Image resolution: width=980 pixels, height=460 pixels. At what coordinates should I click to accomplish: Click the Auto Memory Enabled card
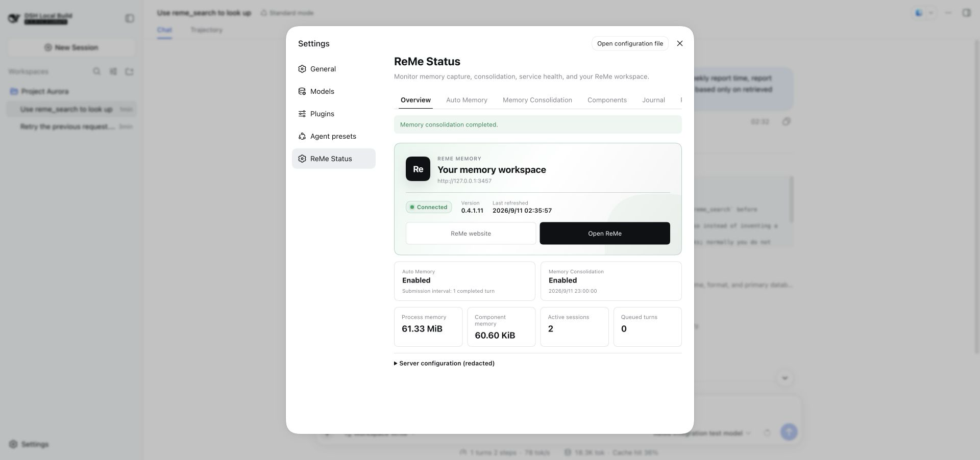pyautogui.click(x=464, y=281)
